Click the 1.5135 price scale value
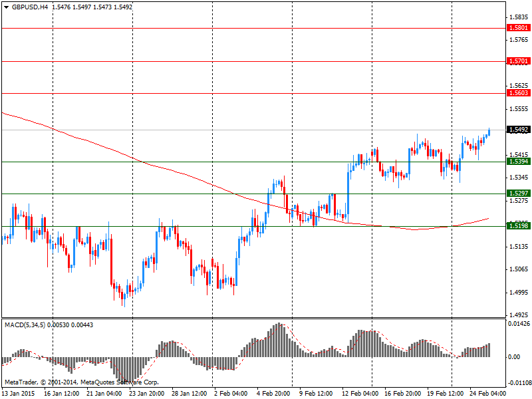Viewport: 532px width, 399px height. pyautogui.click(x=519, y=246)
